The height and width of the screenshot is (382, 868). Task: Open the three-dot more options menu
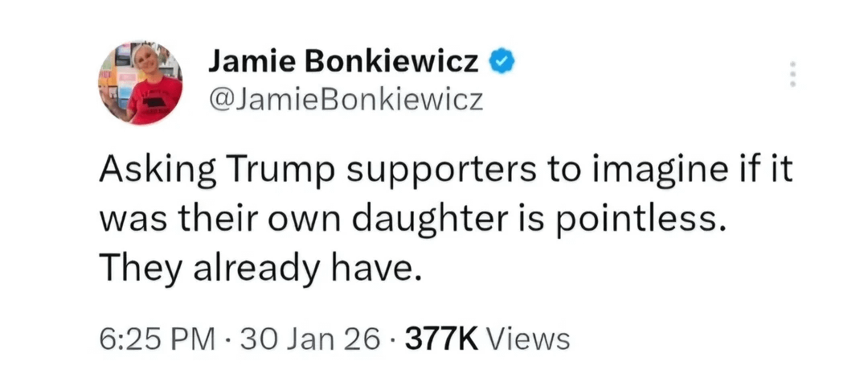[x=792, y=73]
